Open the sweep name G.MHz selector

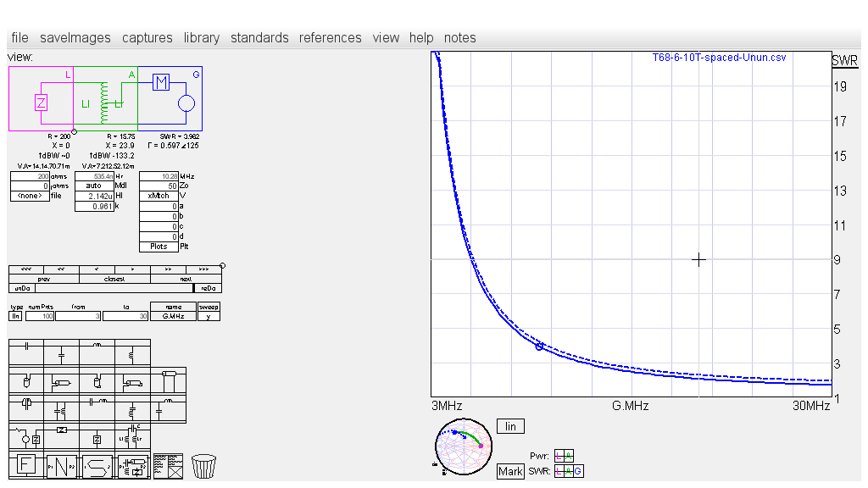[173, 316]
